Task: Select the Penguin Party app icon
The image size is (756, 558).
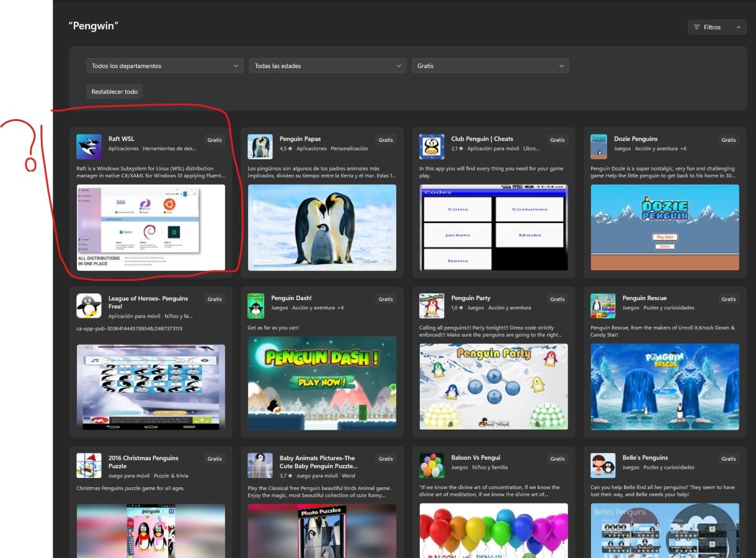Action: 432,306
